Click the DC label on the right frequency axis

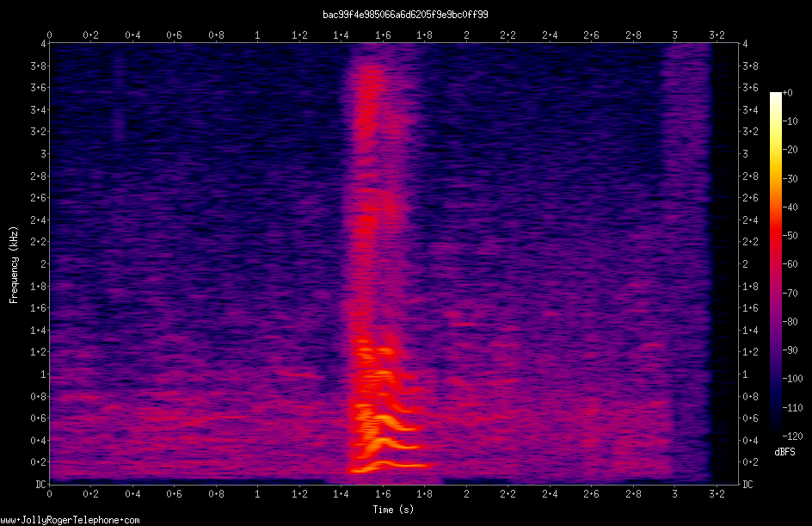pos(747,484)
